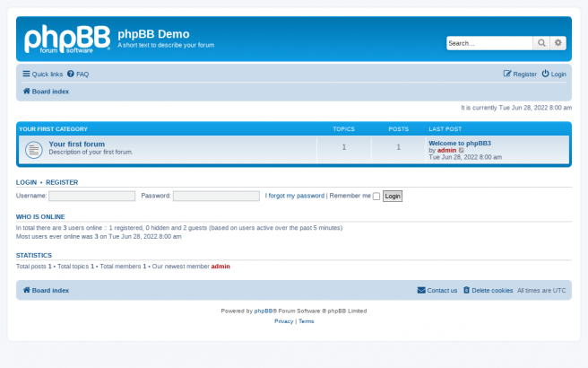Open the Quick links dropdown menu
Screen dimensions: 588x368
pos(43,74)
